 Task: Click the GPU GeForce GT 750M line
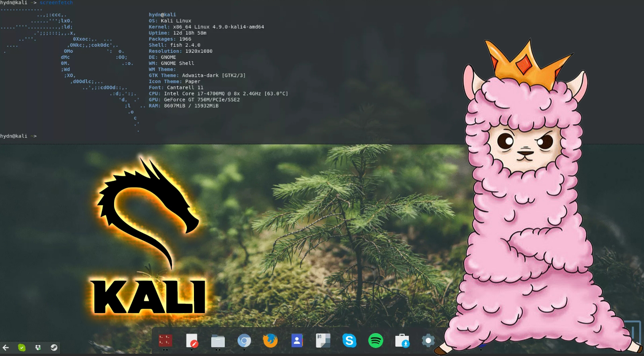(194, 100)
